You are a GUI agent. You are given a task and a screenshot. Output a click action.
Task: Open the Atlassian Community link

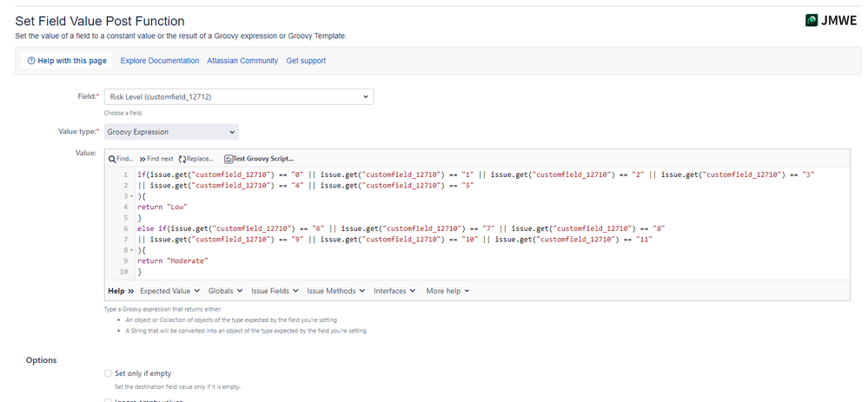[242, 61]
